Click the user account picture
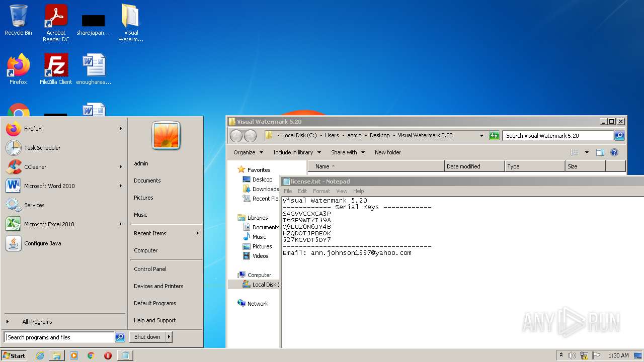The image size is (644, 362). (166, 135)
